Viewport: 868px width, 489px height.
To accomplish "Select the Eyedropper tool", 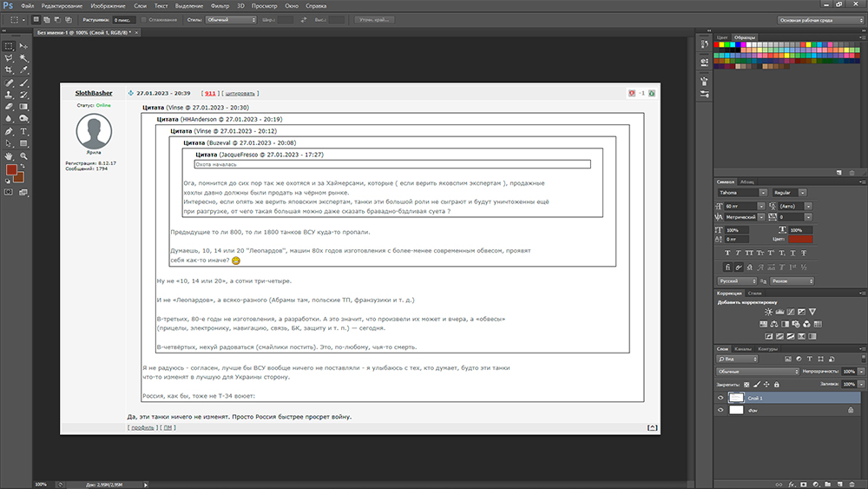I will [x=23, y=70].
